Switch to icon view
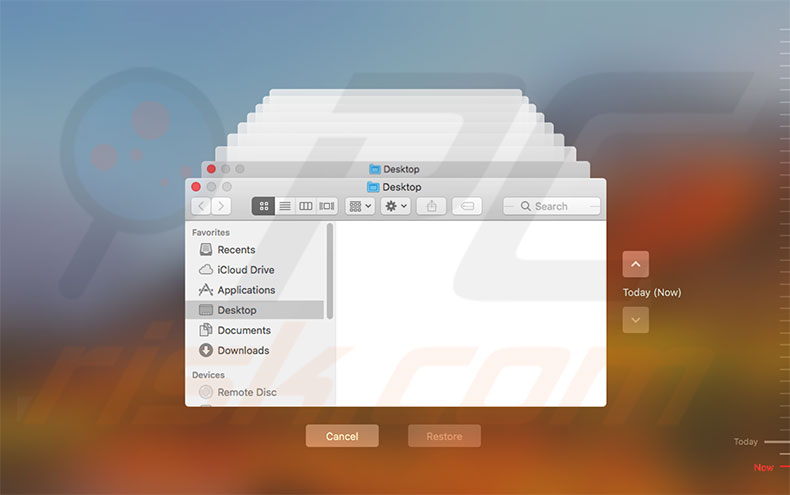790x495 pixels. [264, 206]
